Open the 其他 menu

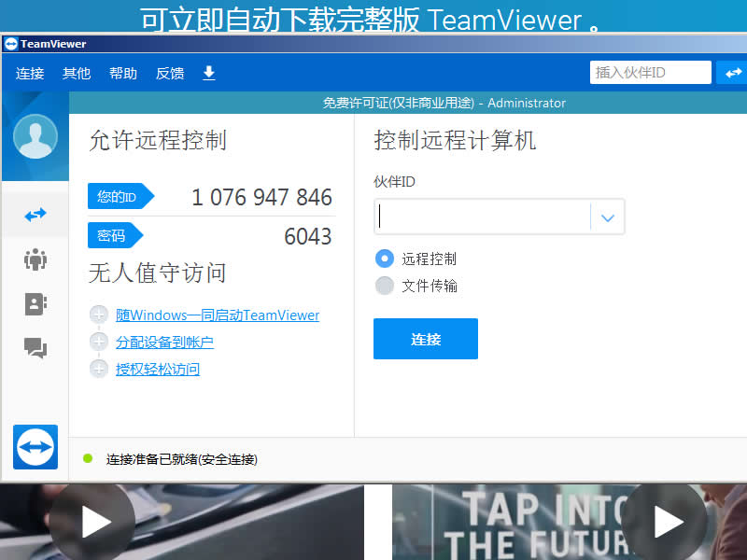click(x=76, y=72)
